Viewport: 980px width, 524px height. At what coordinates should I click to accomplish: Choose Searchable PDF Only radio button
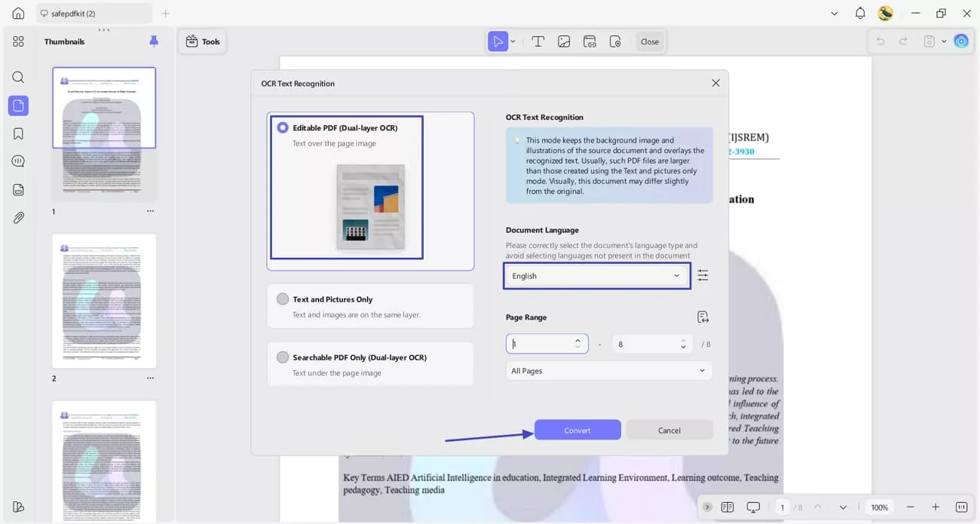click(x=283, y=357)
